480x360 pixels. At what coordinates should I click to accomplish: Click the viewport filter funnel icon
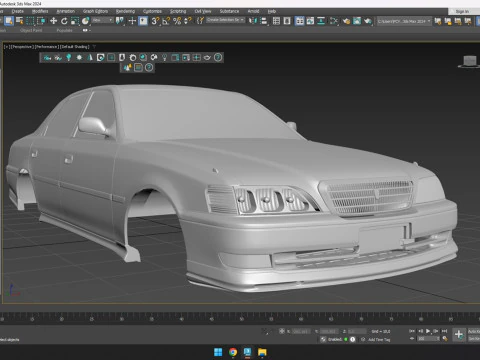94,47
